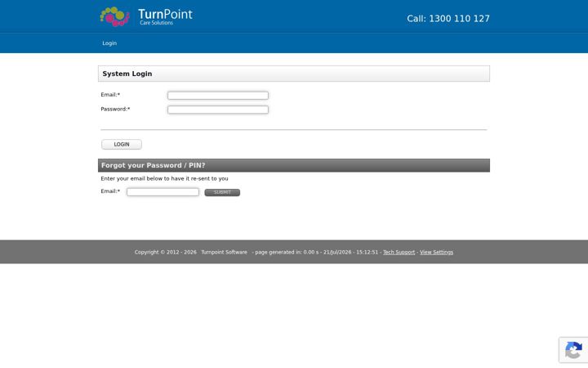Click the phone number 1300 110 127
Viewport: 588px width, 368px height.
(459, 18)
